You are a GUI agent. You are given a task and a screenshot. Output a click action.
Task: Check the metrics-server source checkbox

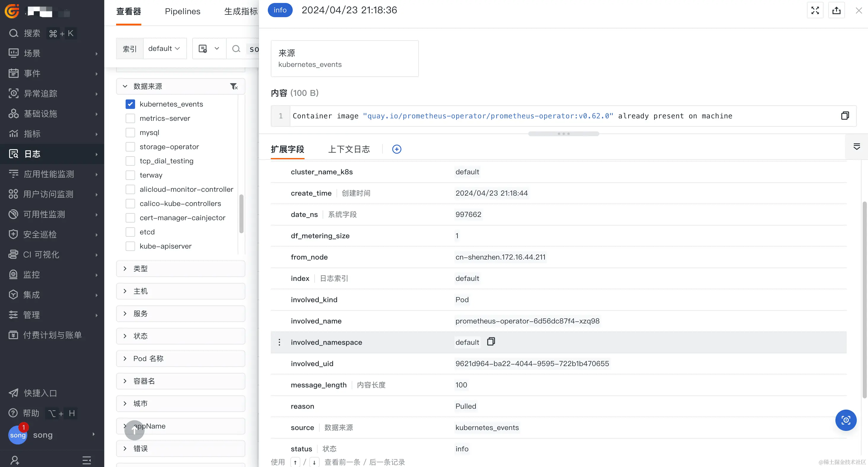click(130, 118)
